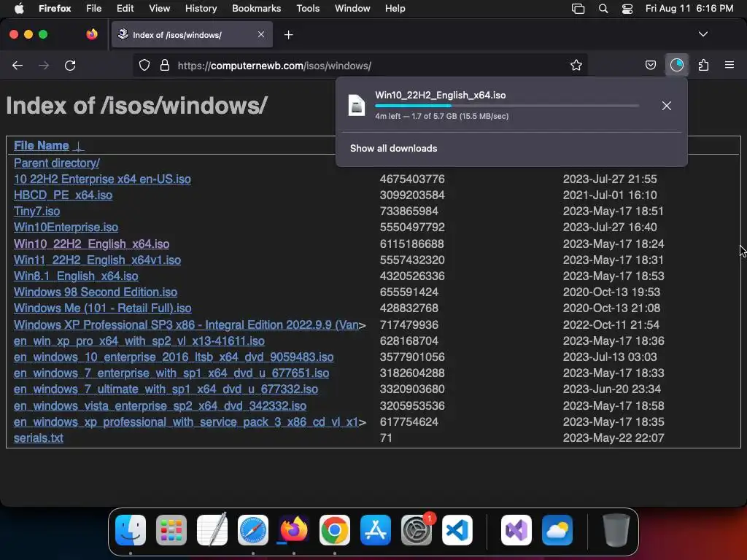This screenshot has height=560, width=747.
Task: Click date 2021-Jul-01 16:10
Action: (610, 195)
